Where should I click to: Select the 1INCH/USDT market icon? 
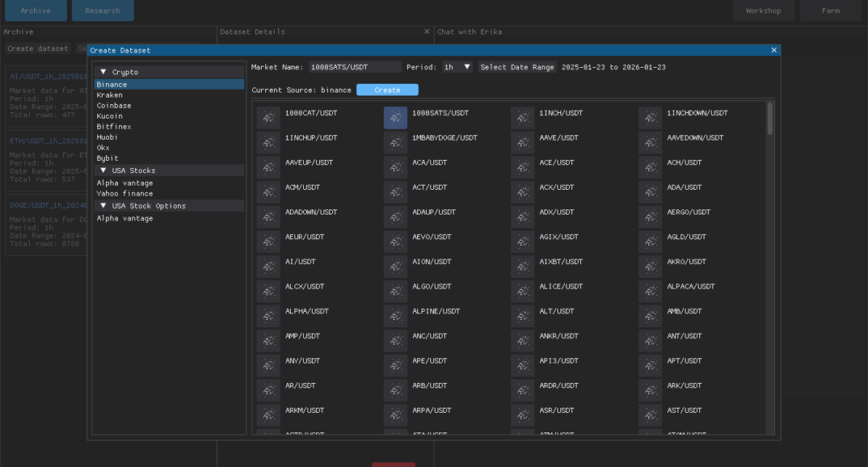[523, 118]
